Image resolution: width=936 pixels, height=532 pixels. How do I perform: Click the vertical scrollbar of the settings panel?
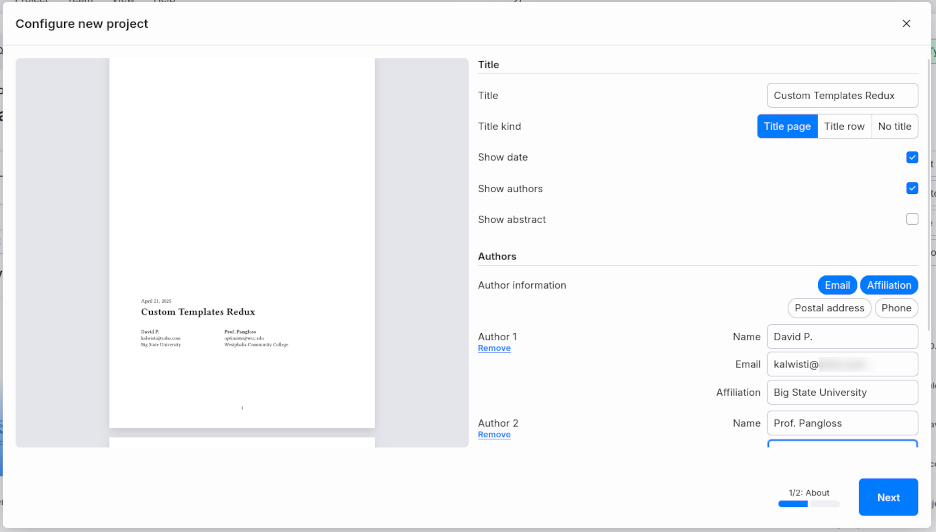[x=928, y=194]
